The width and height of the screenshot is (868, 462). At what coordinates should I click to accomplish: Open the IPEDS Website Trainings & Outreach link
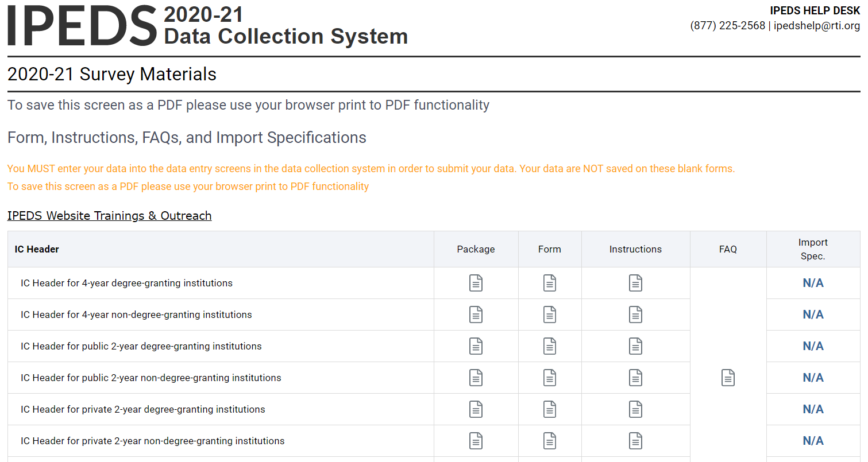click(109, 216)
